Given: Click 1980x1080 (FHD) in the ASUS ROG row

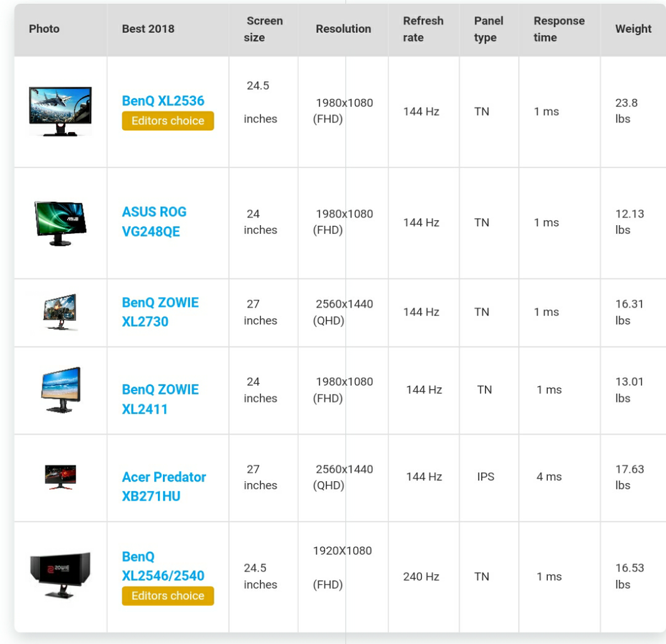Looking at the screenshot, I should pyautogui.click(x=343, y=222).
